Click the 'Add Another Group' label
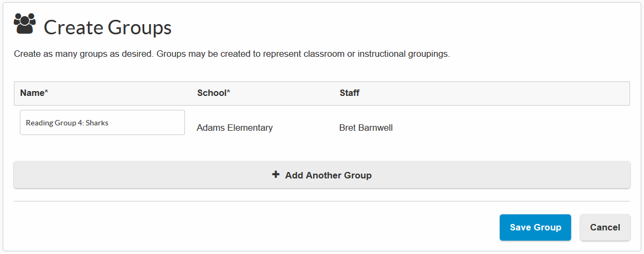Viewport: 644px width, 254px height. click(x=328, y=175)
